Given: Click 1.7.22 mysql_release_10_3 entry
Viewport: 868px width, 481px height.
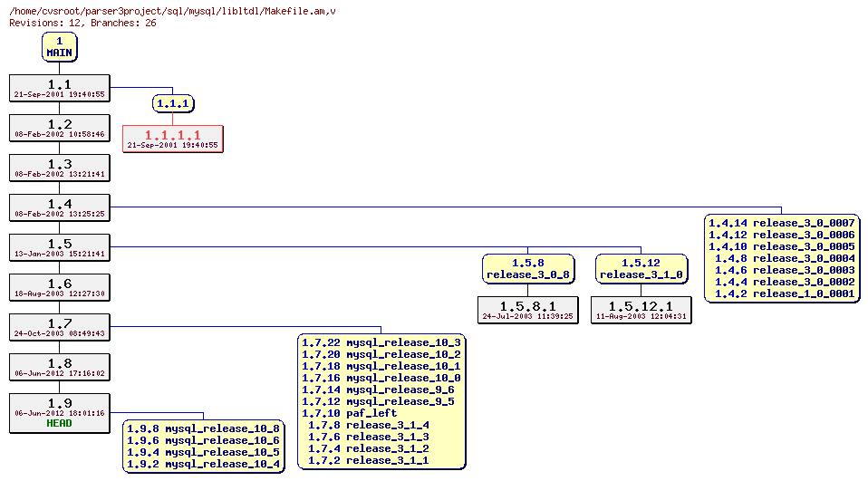Looking at the screenshot, I should point(381,342).
